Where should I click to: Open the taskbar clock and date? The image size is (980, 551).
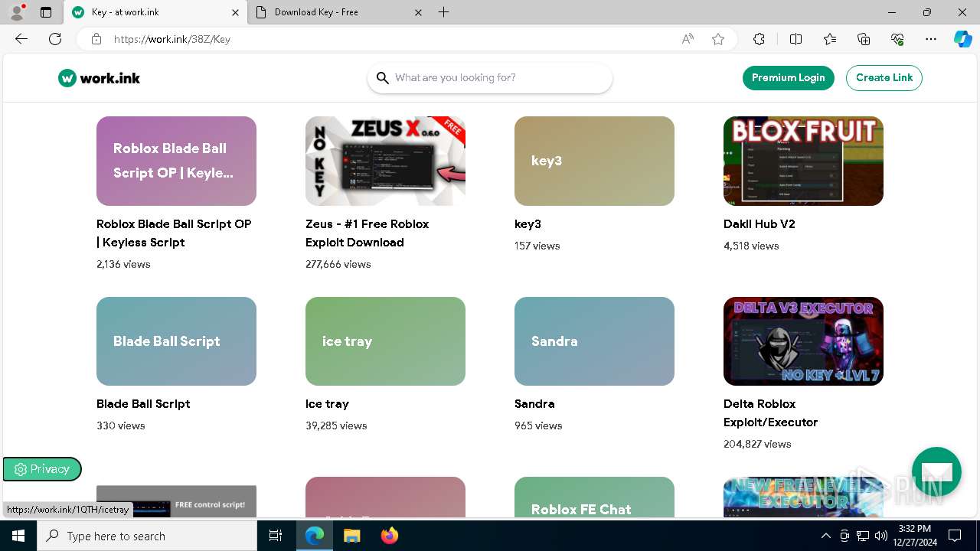pyautogui.click(x=914, y=536)
